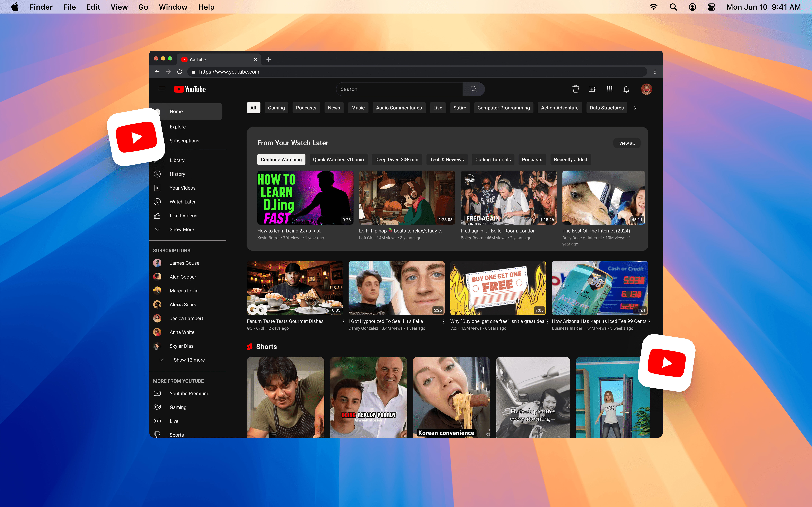Screen dimensions: 812x507
Task: Expand Show More in sidebar
Action: pyautogui.click(x=182, y=229)
